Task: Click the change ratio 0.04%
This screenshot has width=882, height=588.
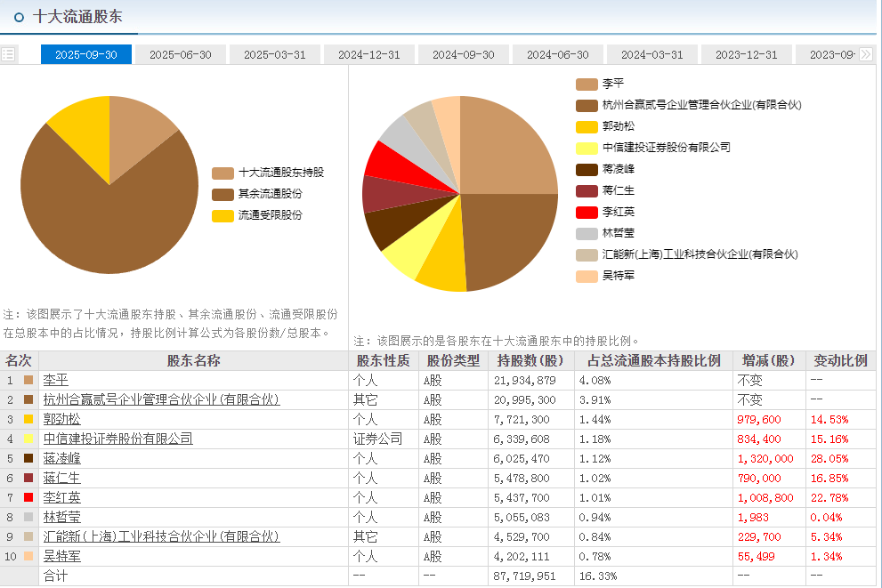Action: 826,518
